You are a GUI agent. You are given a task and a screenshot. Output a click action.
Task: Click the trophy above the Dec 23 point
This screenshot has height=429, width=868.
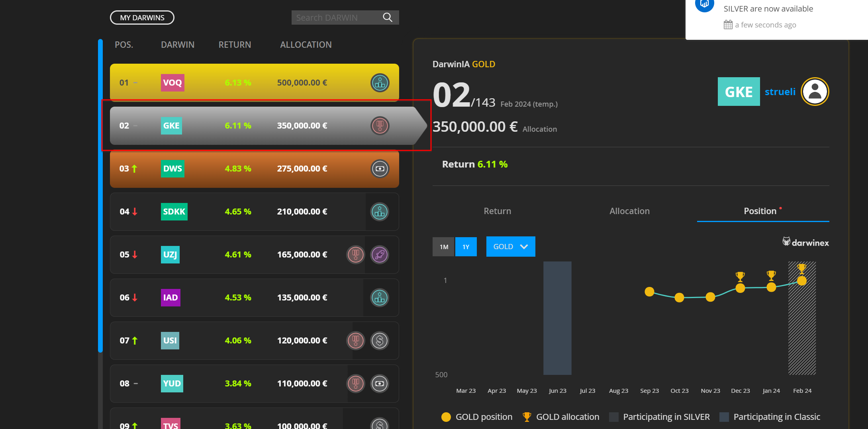740,276
